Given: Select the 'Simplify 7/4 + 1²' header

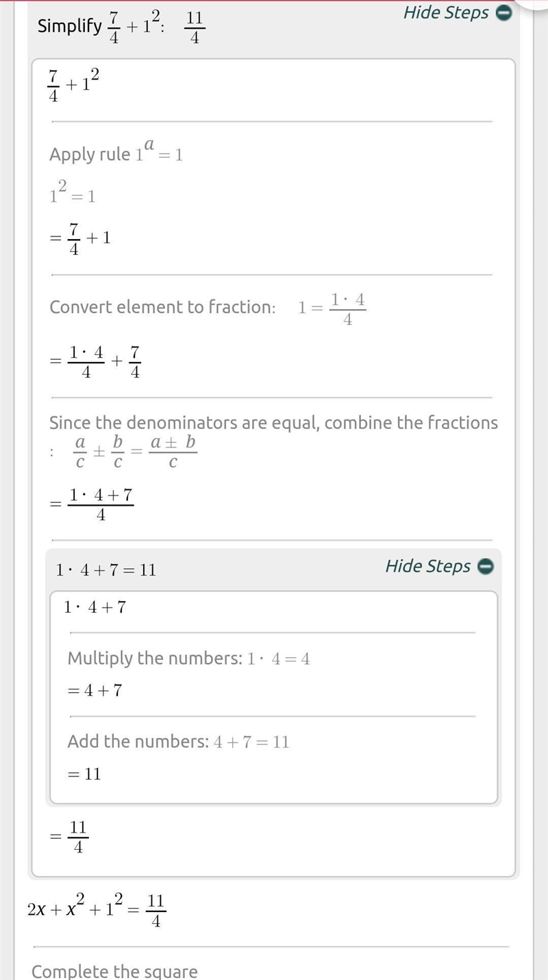Looking at the screenshot, I should pyautogui.click(x=122, y=27).
